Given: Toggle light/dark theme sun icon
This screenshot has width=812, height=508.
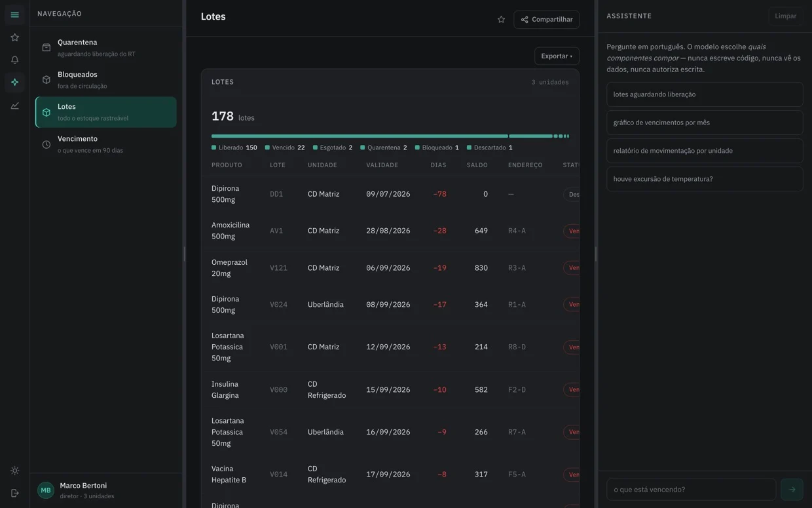Looking at the screenshot, I should 14,471.
